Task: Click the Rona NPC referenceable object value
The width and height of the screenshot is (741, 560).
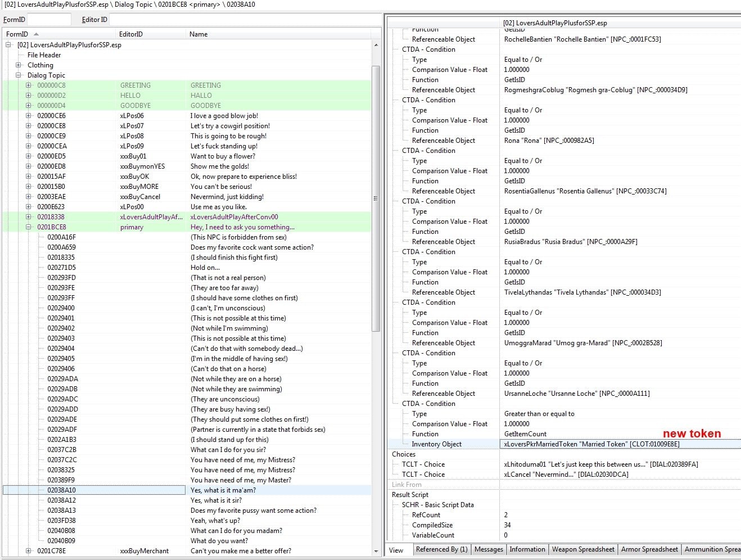Action: [x=549, y=141]
